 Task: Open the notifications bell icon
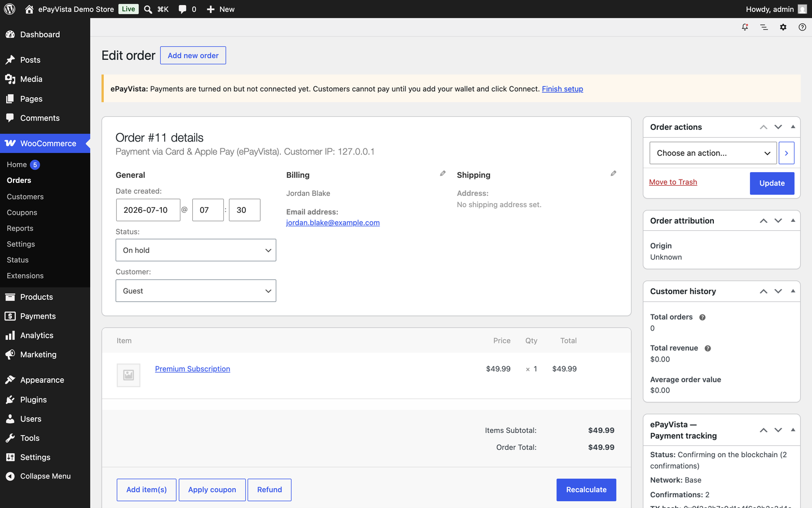tap(745, 27)
